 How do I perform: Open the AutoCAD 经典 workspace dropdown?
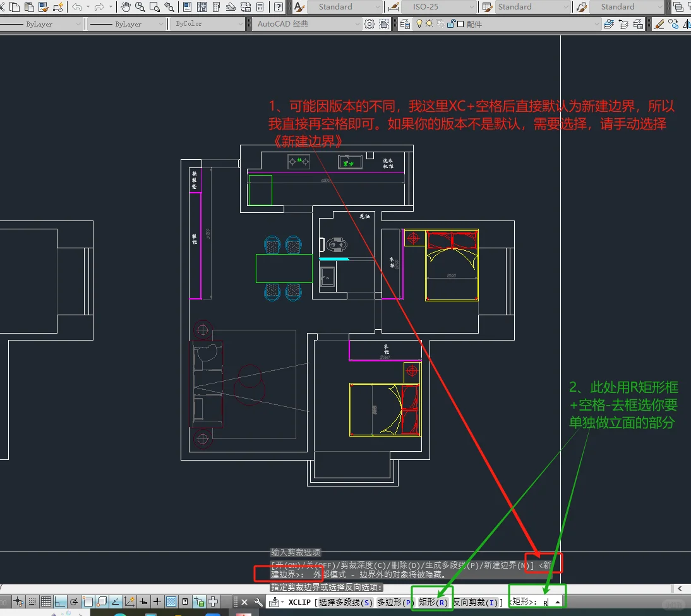click(307, 24)
